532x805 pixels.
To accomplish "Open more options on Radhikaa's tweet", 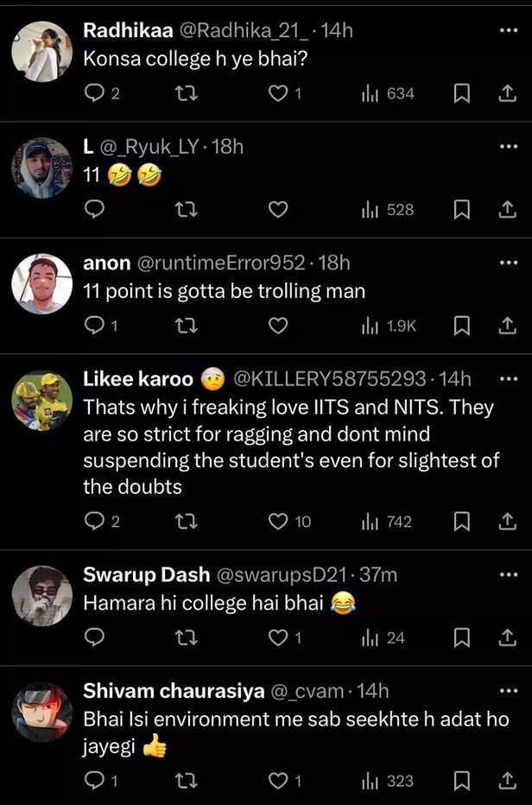I will tap(508, 29).
